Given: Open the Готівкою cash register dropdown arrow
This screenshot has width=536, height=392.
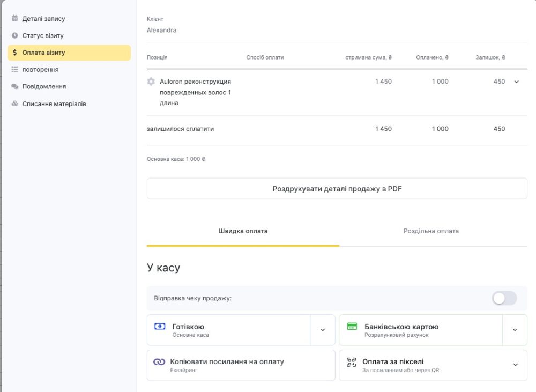Looking at the screenshot, I should point(323,330).
